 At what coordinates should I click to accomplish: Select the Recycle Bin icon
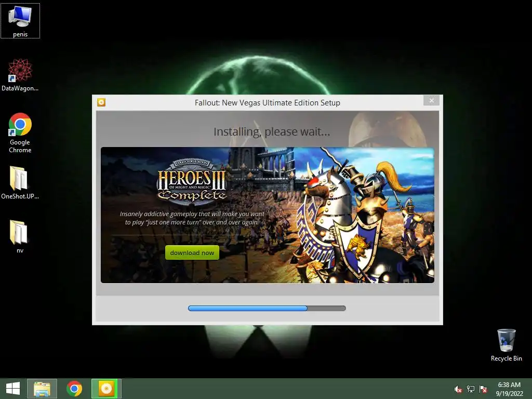click(506, 345)
